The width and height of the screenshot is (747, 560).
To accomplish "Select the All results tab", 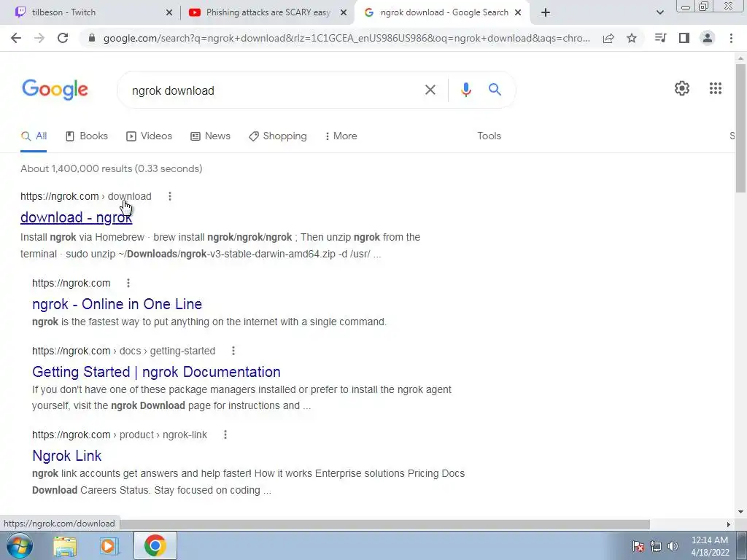I will (34, 136).
